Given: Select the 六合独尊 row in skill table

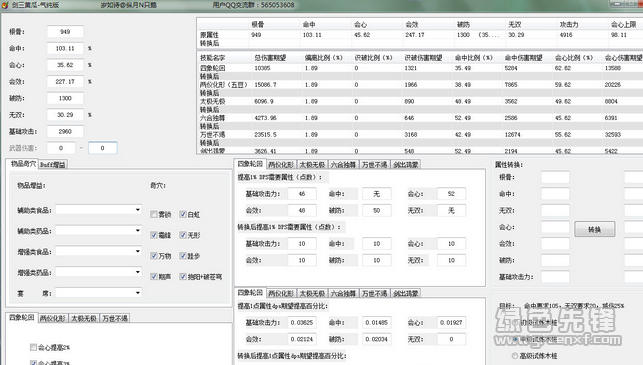Looking at the screenshot, I should click(x=420, y=118).
